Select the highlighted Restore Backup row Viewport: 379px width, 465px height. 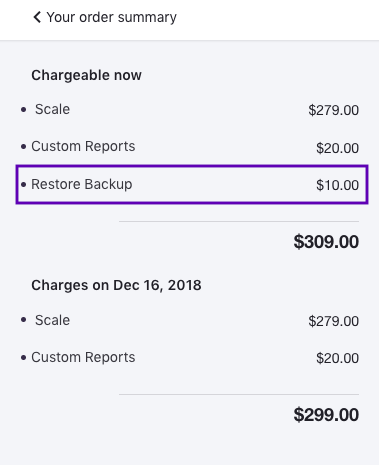192,184
